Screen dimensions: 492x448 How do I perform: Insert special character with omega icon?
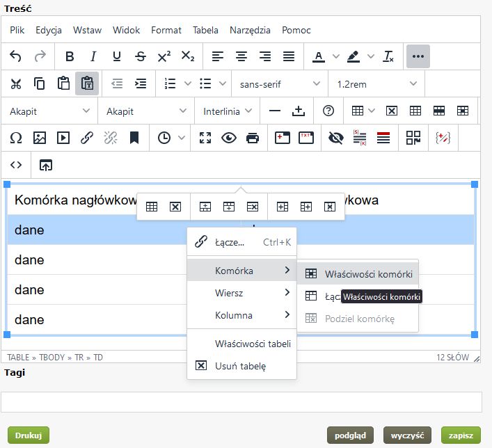click(16, 138)
